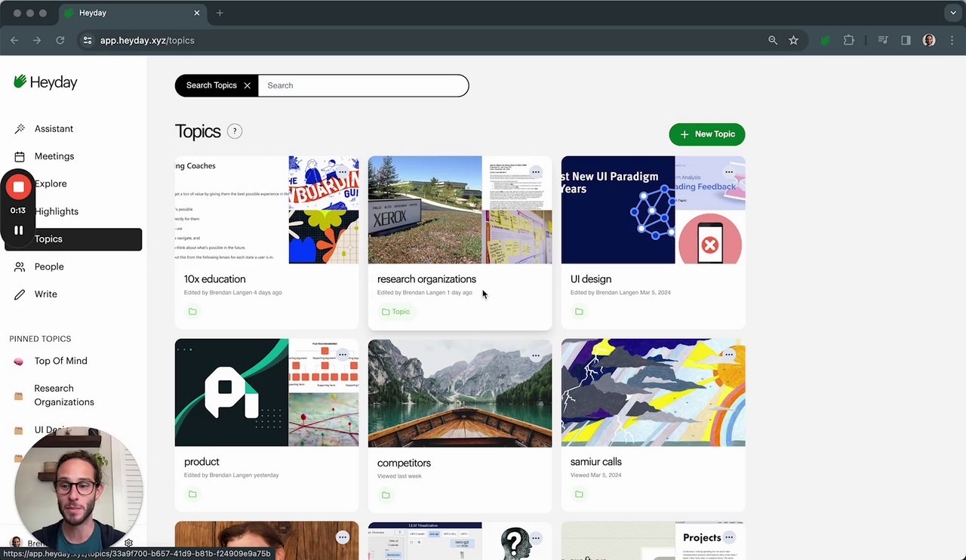Open the research organizations topic title
966x560 pixels.
426,279
